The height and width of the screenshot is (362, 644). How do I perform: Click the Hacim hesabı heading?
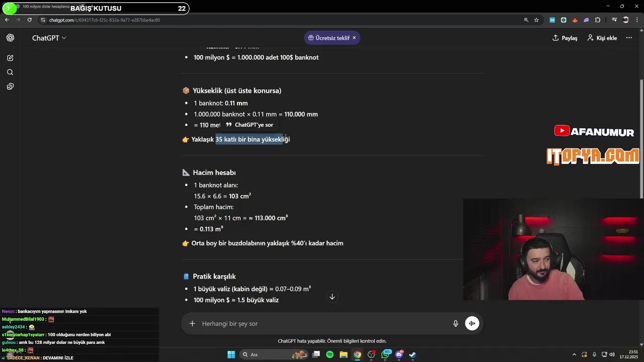[x=214, y=172]
